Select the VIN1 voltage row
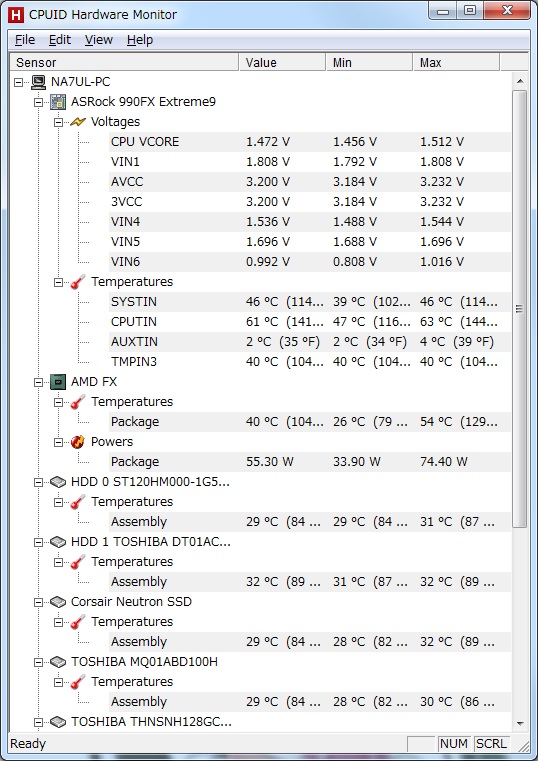The image size is (538, 761). [310, 162]
